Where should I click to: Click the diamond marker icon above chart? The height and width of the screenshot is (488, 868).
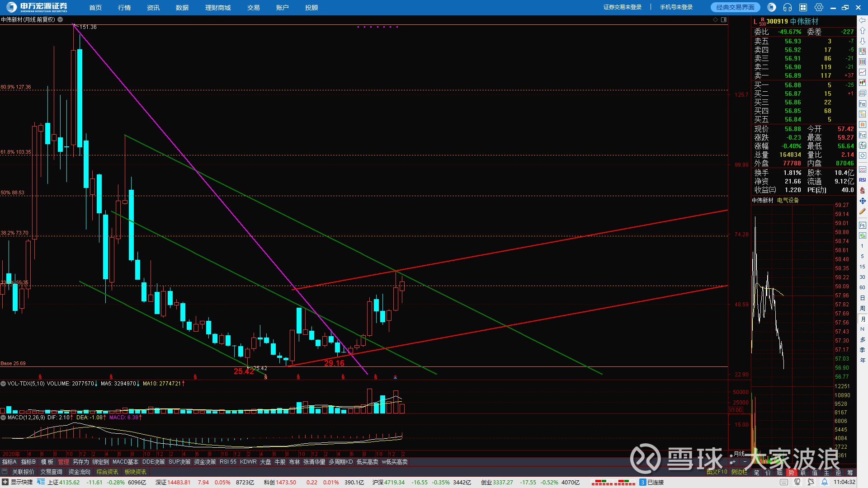[x=715, y=20]
